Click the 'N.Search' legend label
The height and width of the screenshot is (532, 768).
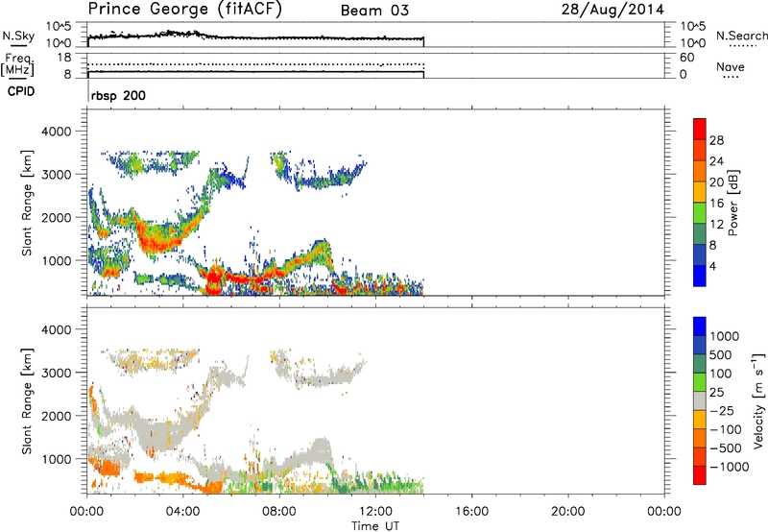[741, 36]
